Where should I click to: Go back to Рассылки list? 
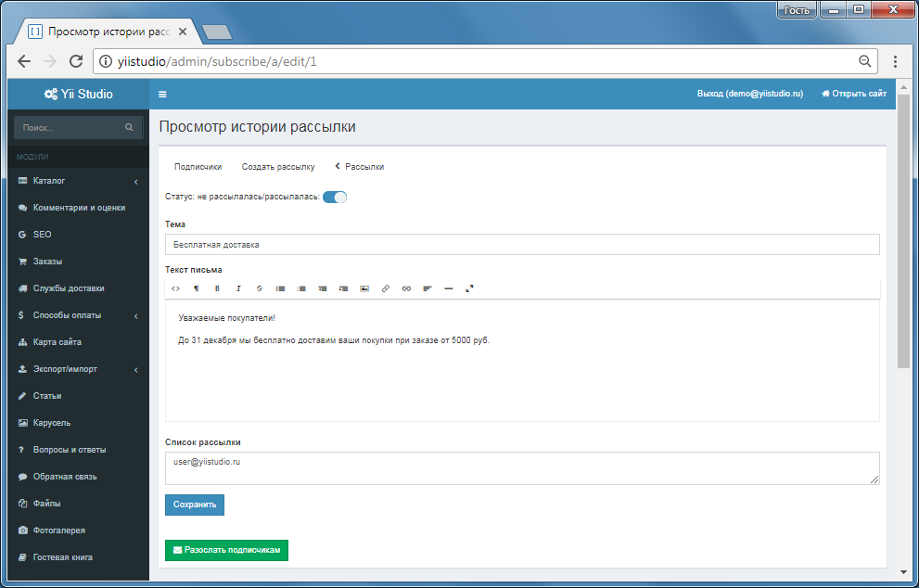pyautogui.click(x=359, y=167)
